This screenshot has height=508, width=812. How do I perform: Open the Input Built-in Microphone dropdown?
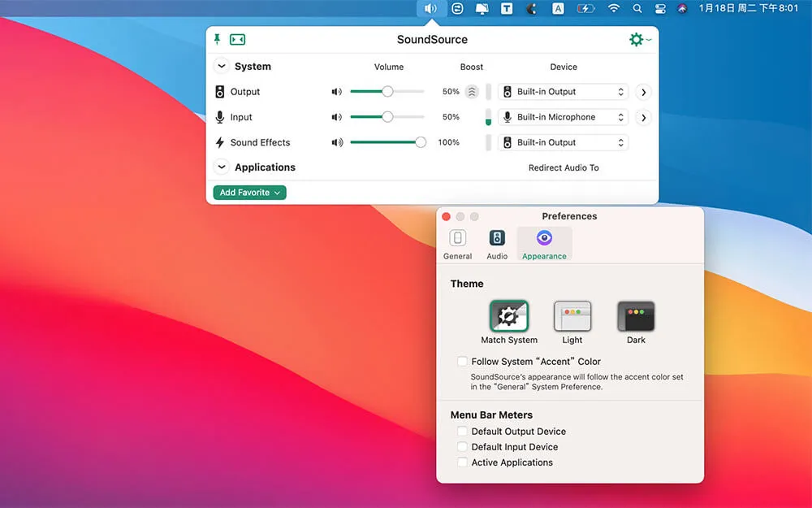pyautogui.click(x=564, y=117)
